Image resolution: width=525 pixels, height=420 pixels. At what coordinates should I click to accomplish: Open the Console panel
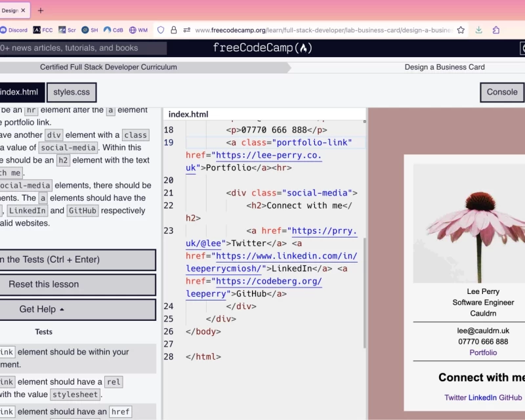502,92
